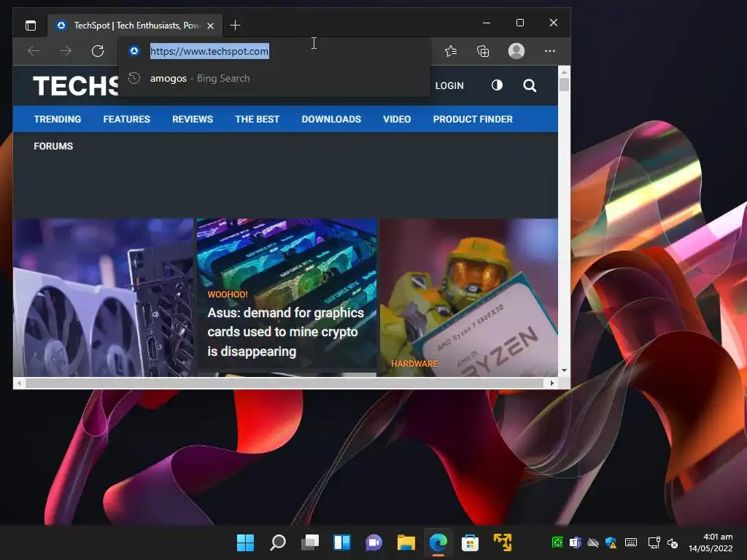
Task: Open File Explorer from the taskbar
Action: tap(406, 542)
